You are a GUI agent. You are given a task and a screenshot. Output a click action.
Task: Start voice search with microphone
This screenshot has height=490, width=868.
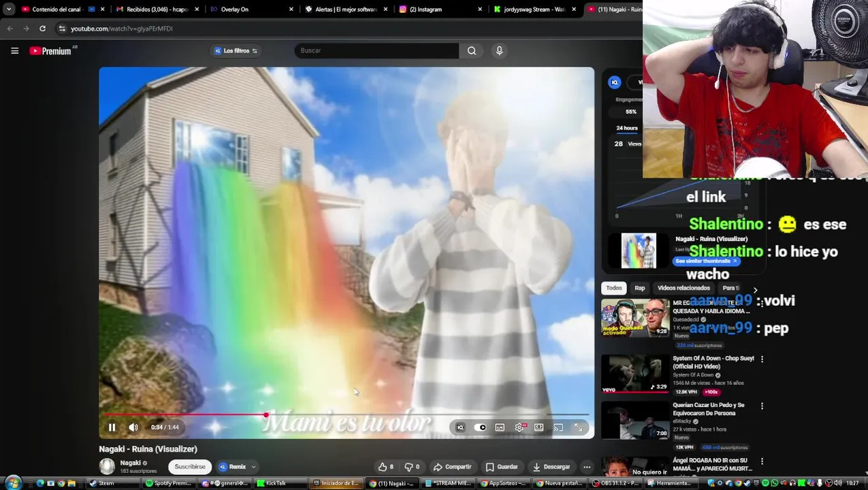tap(499, 50)
